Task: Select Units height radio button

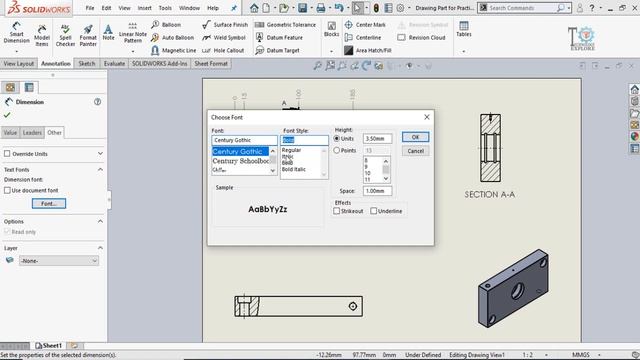Action: [x=337, y=139]
